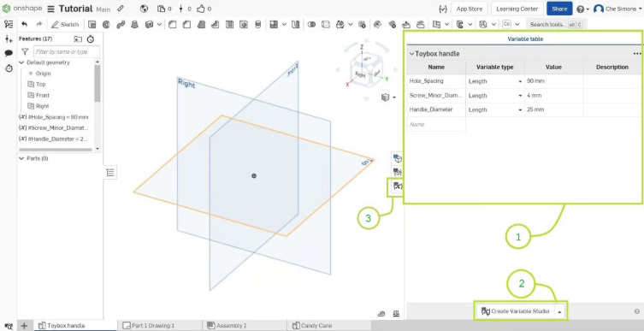Select the Modify fillet tool
644x331 pixels.
tap(377, 24)
